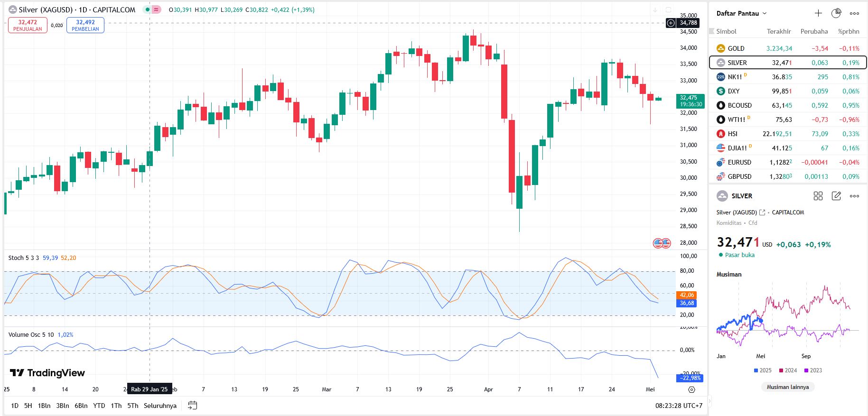Click the plus icon at price 34,788
Image resolution: width=868 pixels, height=416 pixels.
pos(671,23)
